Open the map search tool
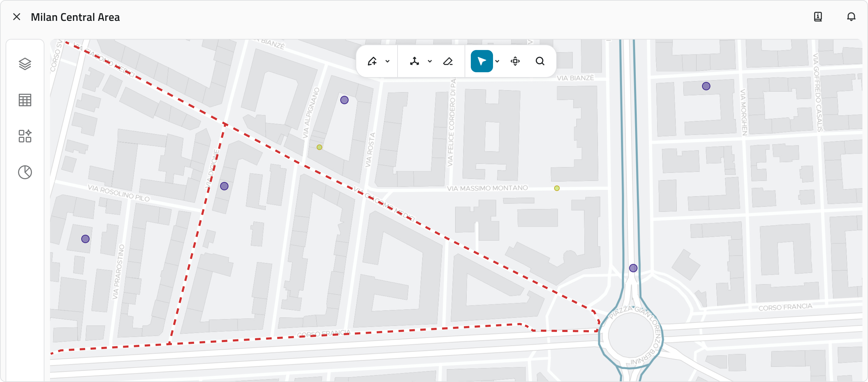The width and height of the screenshot is (868, 382). (540, 61)
